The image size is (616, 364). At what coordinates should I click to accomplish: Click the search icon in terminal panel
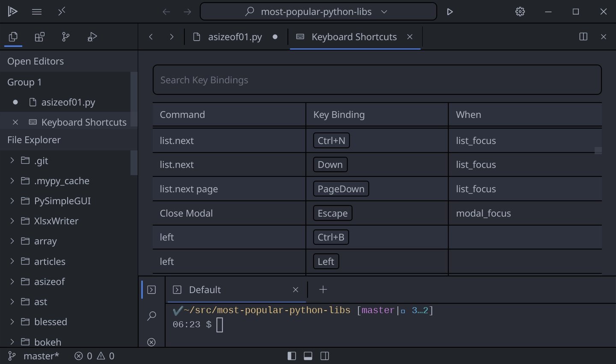[151, 316]
